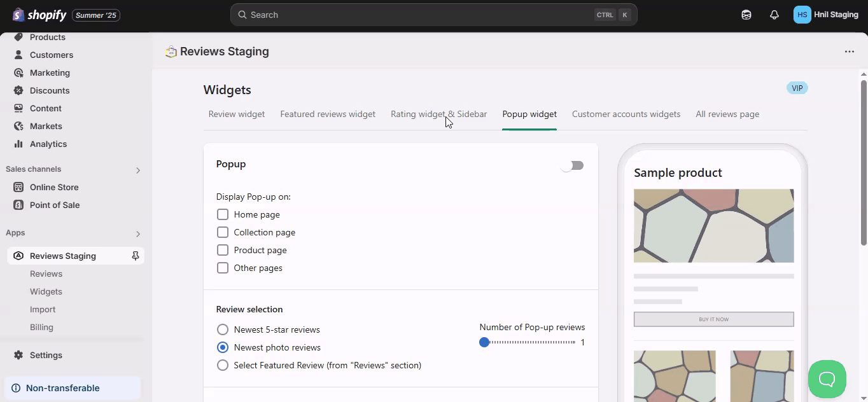Viewport: 868px width, 402px height.
Task: Open the All reviews page tab
Action: coord(727,114)
